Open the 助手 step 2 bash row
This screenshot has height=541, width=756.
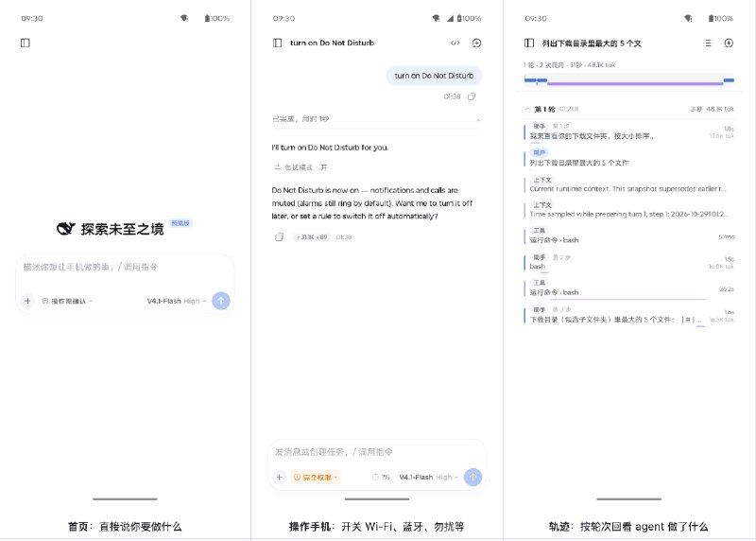[629, 262]
